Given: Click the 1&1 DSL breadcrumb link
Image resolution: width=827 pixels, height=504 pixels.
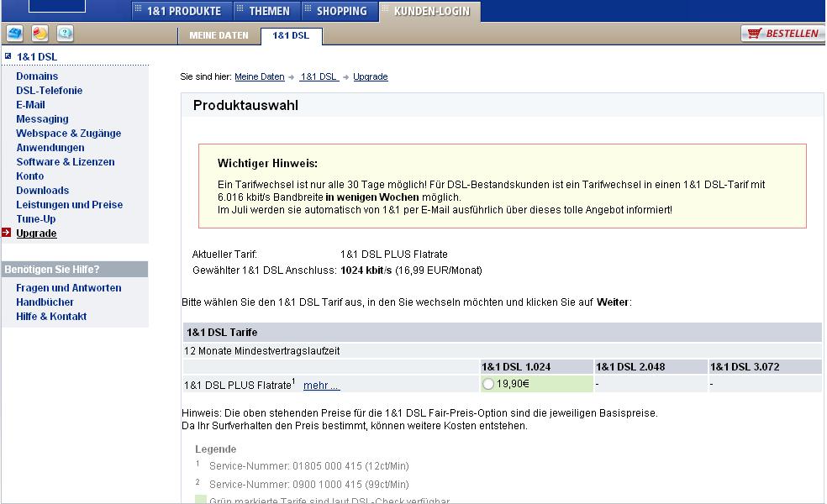Looking at the screenshot, I should tap(319, 76).
